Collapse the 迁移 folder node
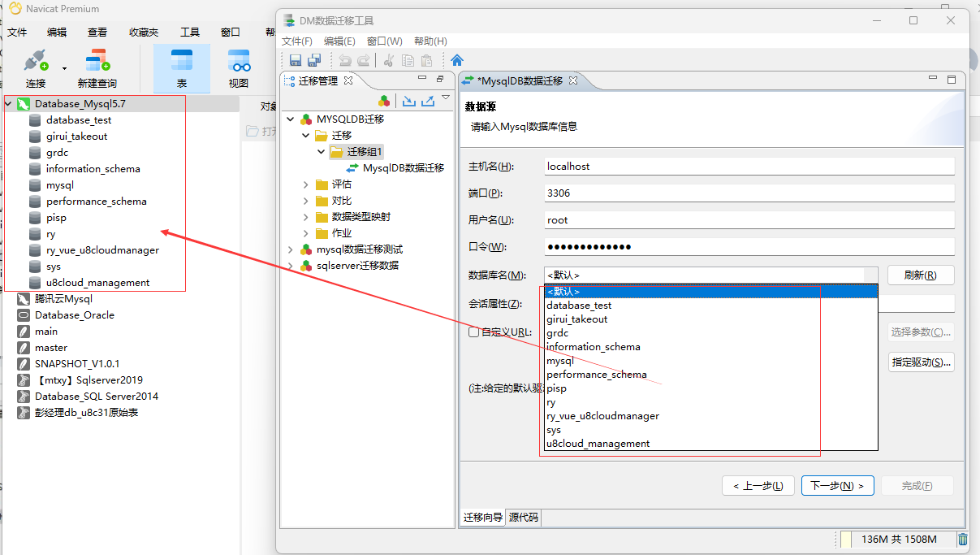 click(306, 136)
